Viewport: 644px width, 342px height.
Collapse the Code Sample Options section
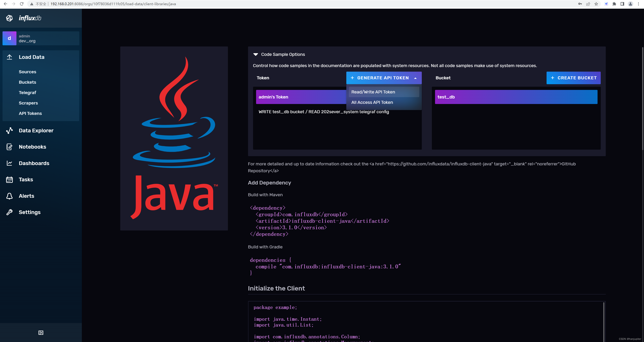point(255,55)
